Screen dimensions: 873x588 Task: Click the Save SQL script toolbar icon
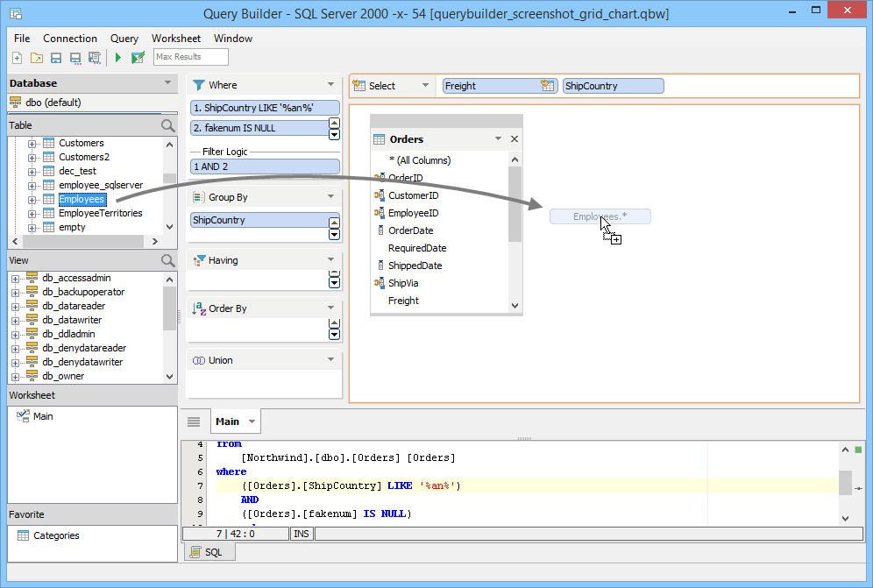(95, 57)
